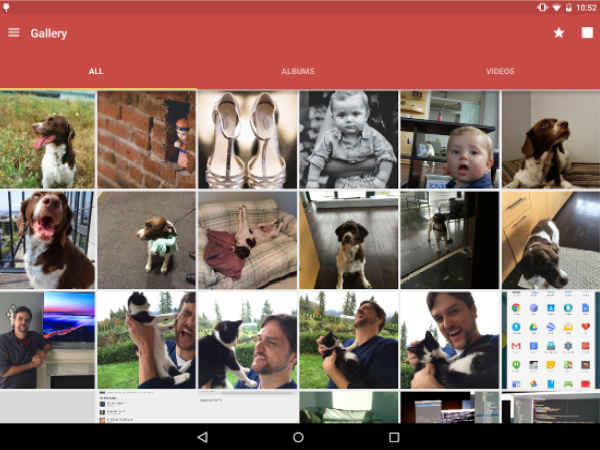Open photo of red brick wall with figure
Image resolution: width=600 pixels, height=450 pixels.
click(146, 139)
